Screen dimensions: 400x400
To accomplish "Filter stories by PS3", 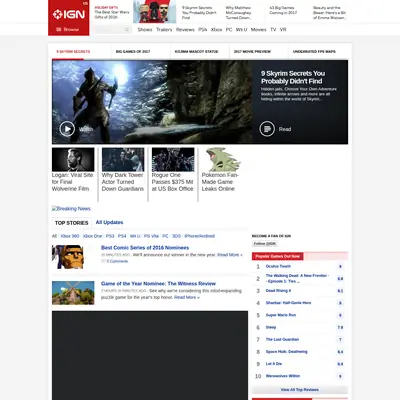I will (x=110, y=236).
